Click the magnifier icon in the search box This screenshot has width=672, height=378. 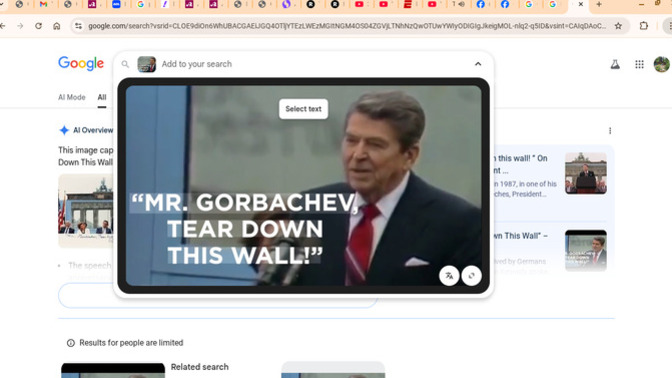pos(125,64)
